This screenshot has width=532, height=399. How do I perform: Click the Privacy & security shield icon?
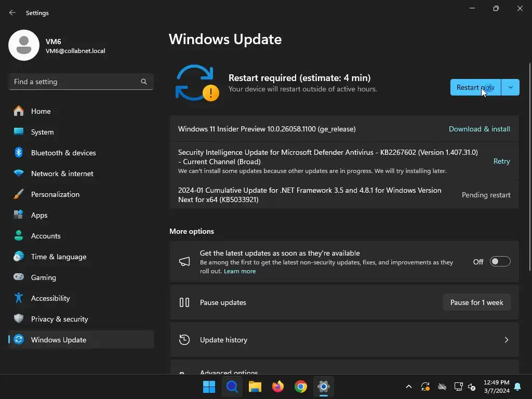click(x=19, y=318)
